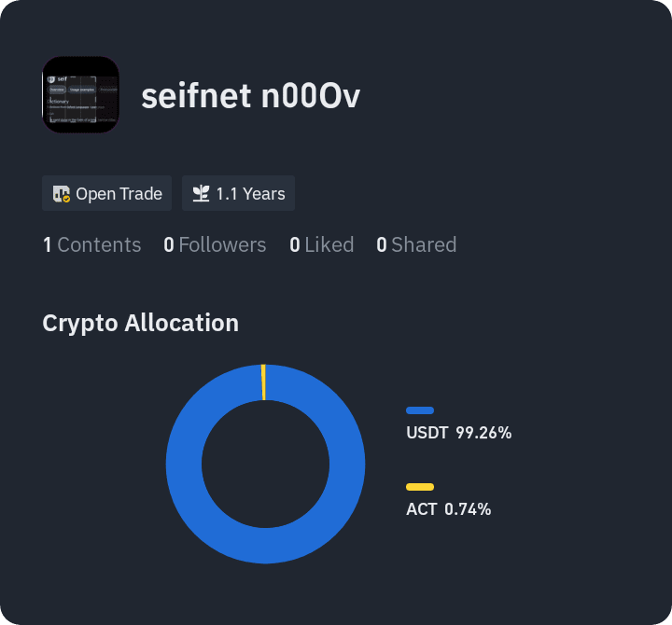This screenshot has width=672, height=625.
Task: Click the number 1 before Contents
Action: (48, 245)
